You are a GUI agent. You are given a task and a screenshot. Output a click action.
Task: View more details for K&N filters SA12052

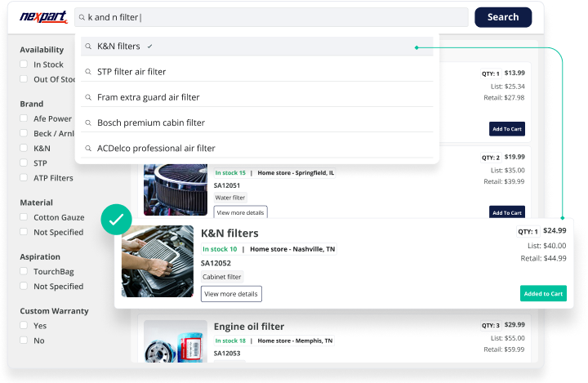pyautogui.click(x=231, y=294)
